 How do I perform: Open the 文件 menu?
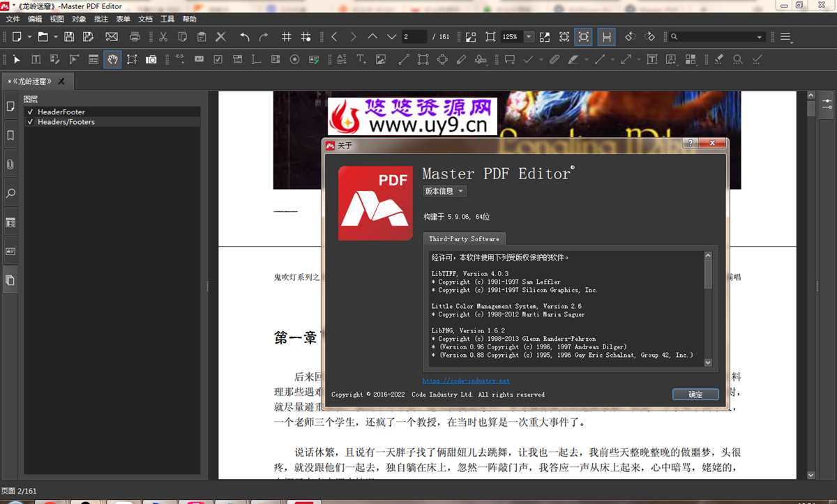pyautogui.click(x=13, y=19)
